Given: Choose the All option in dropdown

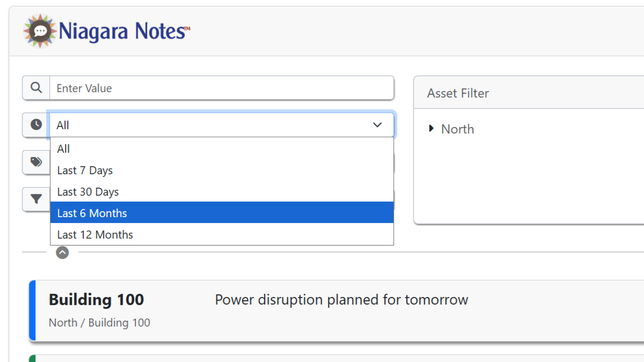Looking at the screenshot, I should pos(64,149).
